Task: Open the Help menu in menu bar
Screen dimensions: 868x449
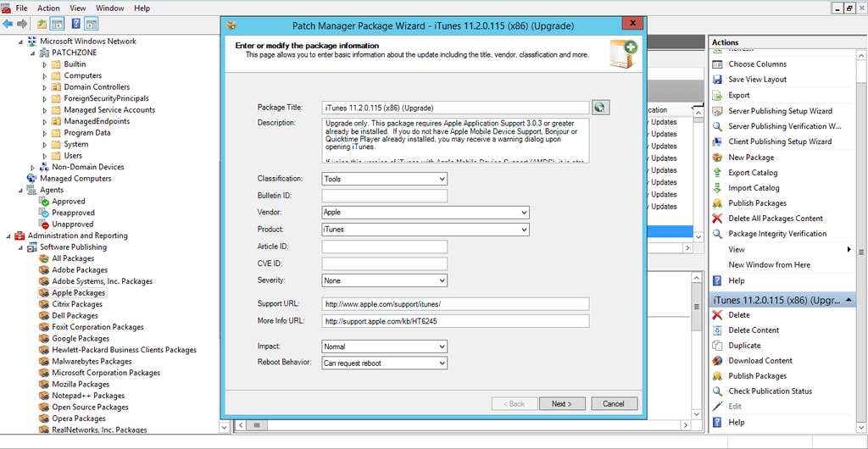Action: [x=142, y=8]
